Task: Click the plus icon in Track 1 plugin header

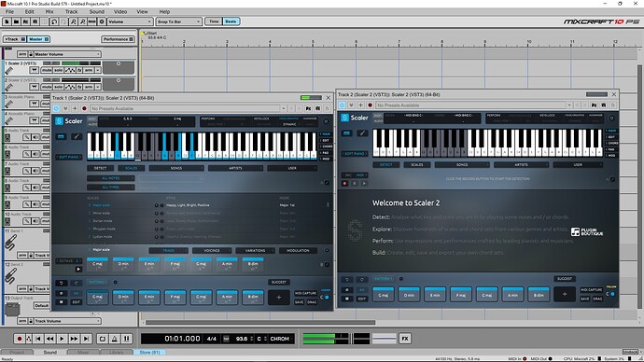Action: point(75,108)
